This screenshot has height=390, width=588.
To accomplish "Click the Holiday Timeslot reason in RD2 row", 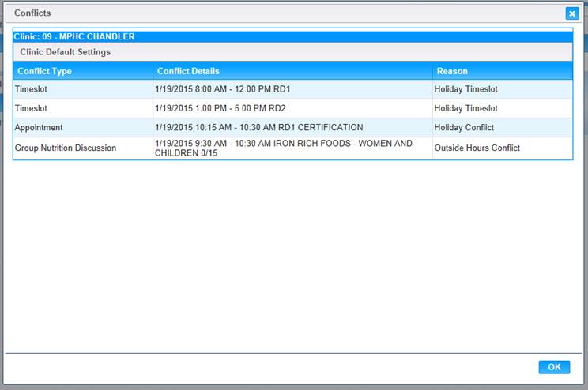I will point(503,108).
